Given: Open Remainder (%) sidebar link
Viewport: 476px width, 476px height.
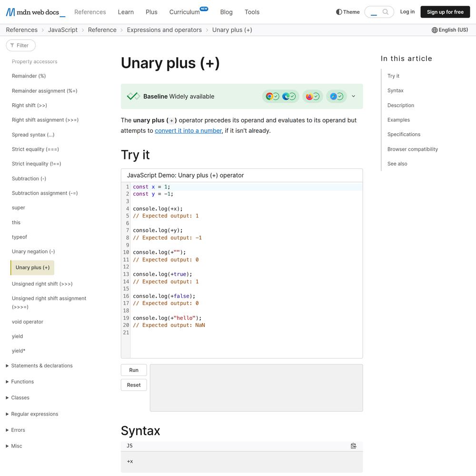Looking at the screenshot, I should pyautogui.click(x=29, y=76).
